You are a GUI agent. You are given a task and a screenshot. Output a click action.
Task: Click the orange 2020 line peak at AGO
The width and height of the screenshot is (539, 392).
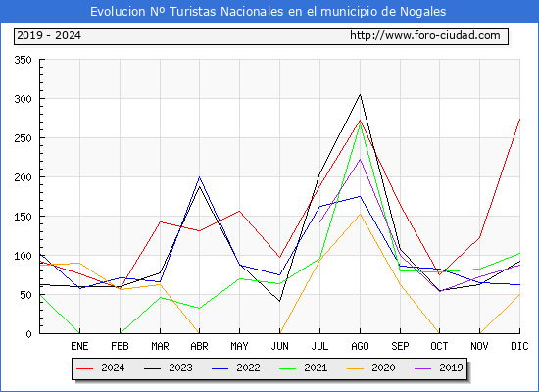click(360, 215)
